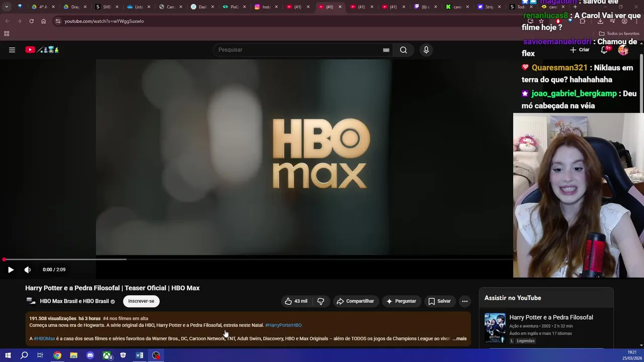This screenshot has height=362, width=644.
Task: Switch to the Instagram tab
Action: [267, 7]
